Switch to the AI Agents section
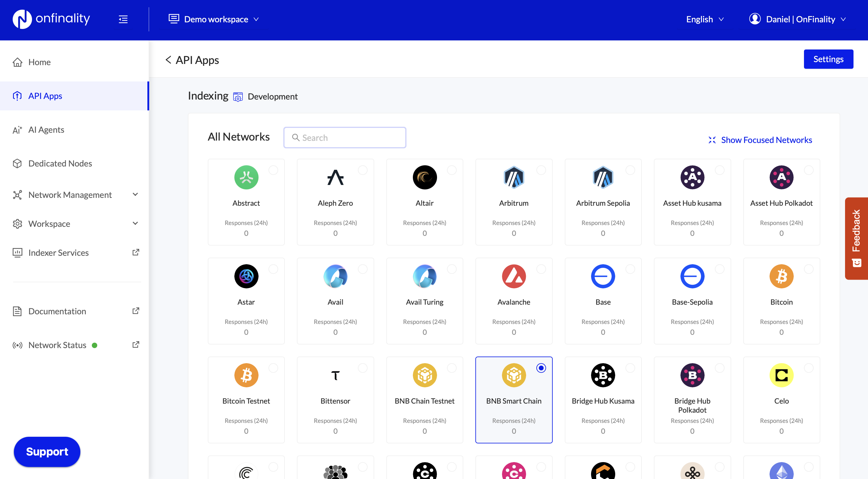 pos(46,130)
